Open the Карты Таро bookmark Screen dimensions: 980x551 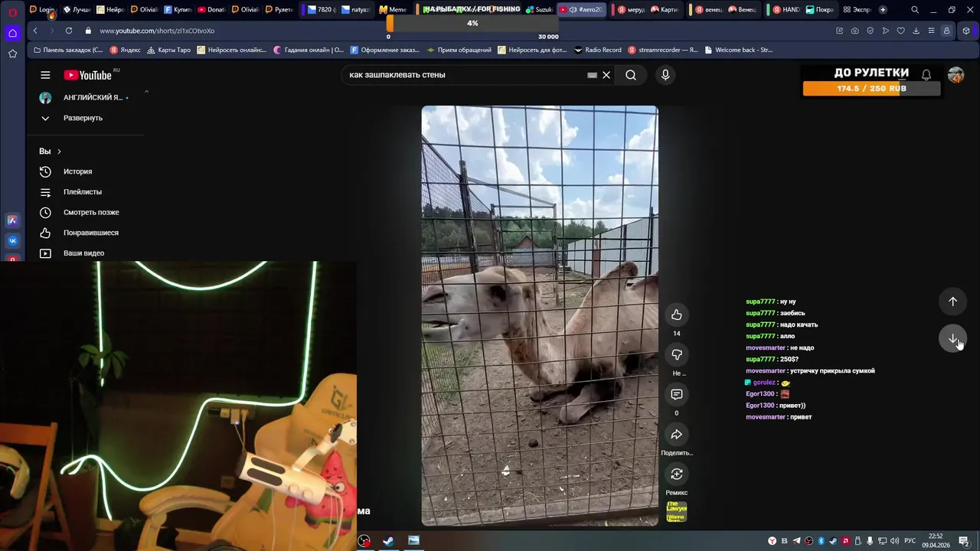(x=169, y=50)
